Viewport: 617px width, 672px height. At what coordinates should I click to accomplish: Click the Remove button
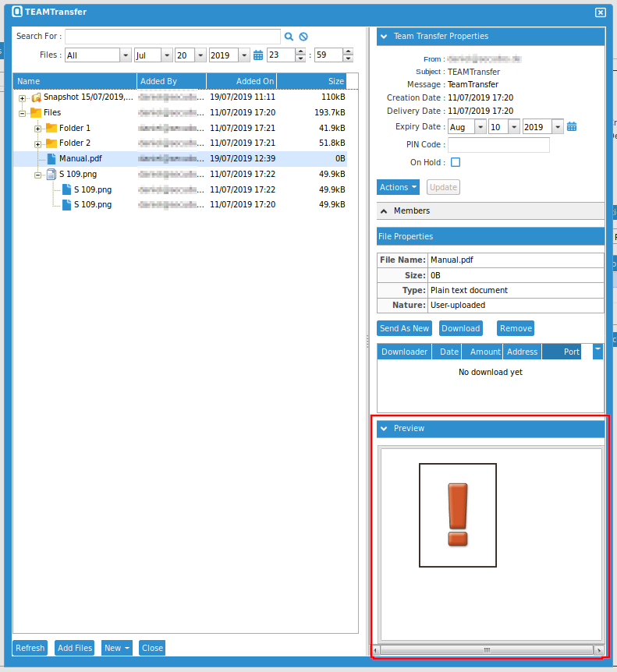pos(516,328)
